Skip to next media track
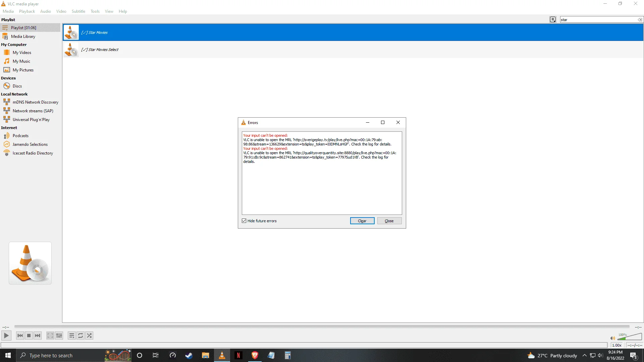The image size is (644, 362). [38, 336]
